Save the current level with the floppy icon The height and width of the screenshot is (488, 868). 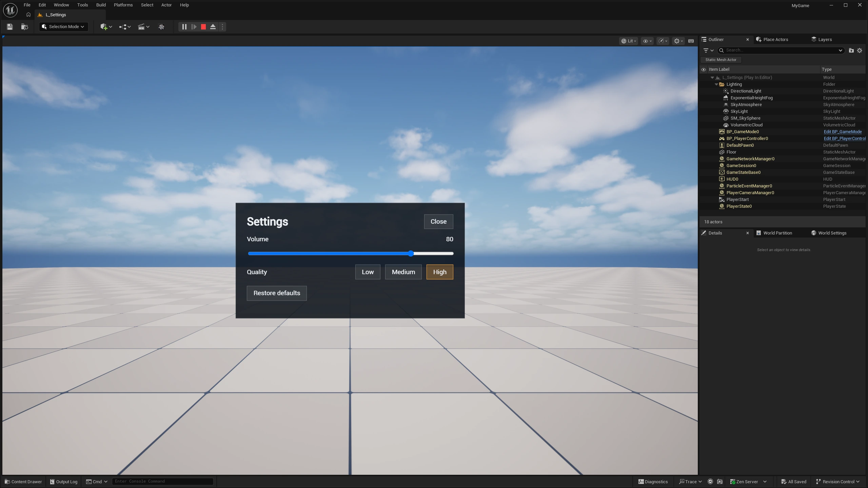point(10,27)
